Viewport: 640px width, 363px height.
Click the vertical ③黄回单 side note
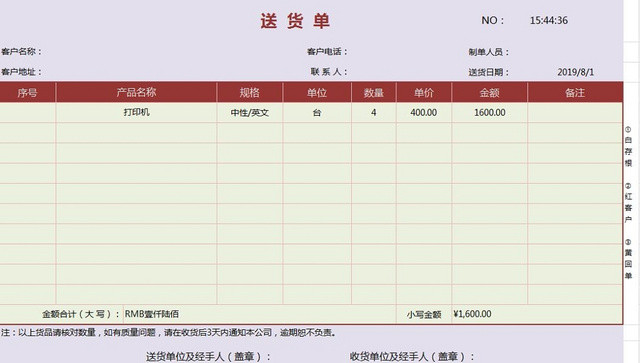628,259
